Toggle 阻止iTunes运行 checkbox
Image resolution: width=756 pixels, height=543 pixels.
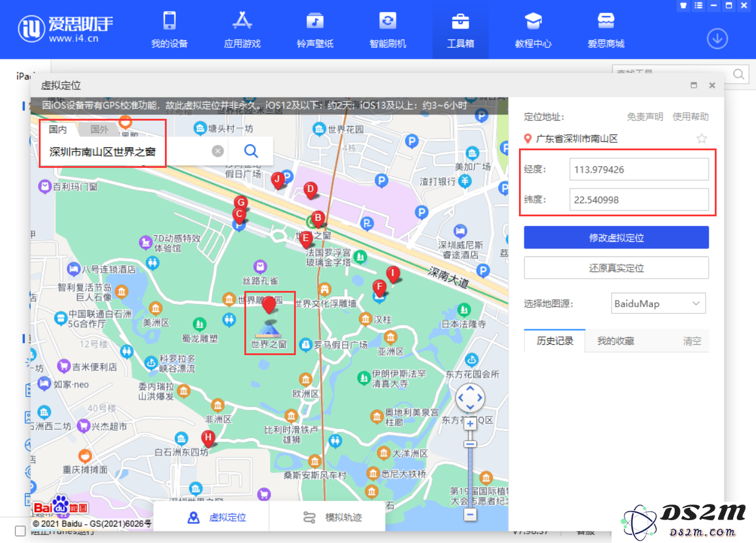(x=21, y=531)
